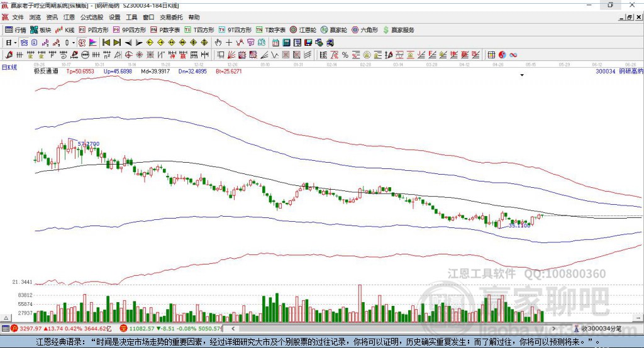Open the T数字表 tool
644x348 pixels.
[270, 30]
